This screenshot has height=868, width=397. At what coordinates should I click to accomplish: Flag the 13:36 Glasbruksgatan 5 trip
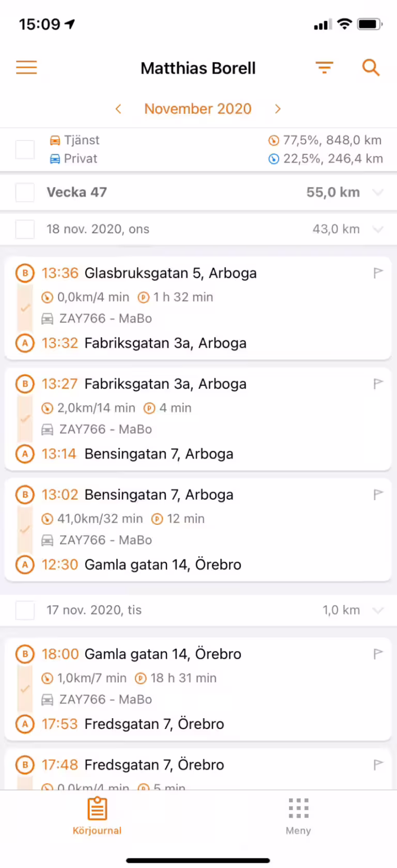tap(378, 272)
